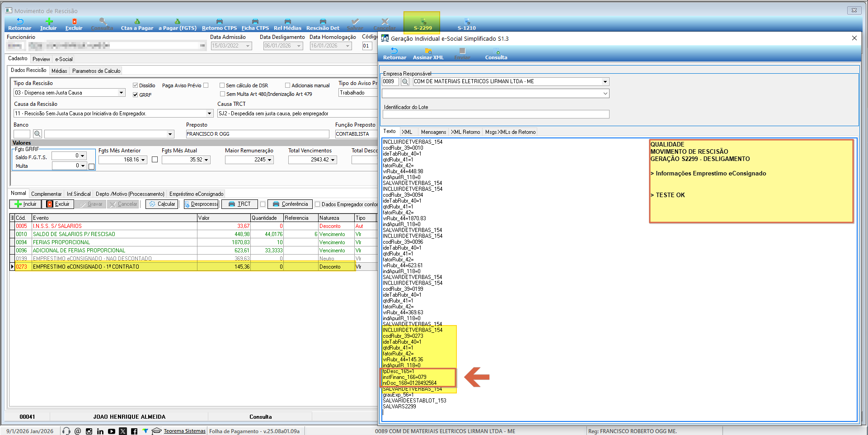Open the Causa da Rescisão dropdown

[x=209, y=113]
